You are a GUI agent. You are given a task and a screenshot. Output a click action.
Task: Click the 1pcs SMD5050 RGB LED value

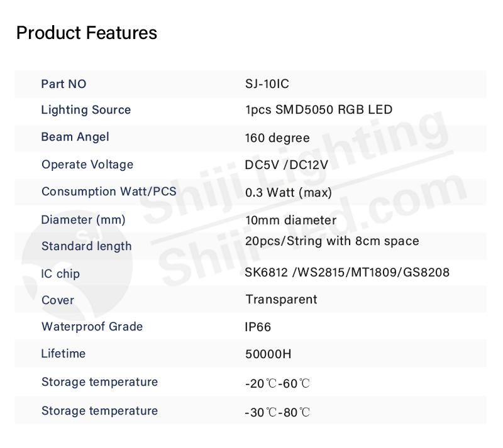[319, 110]
